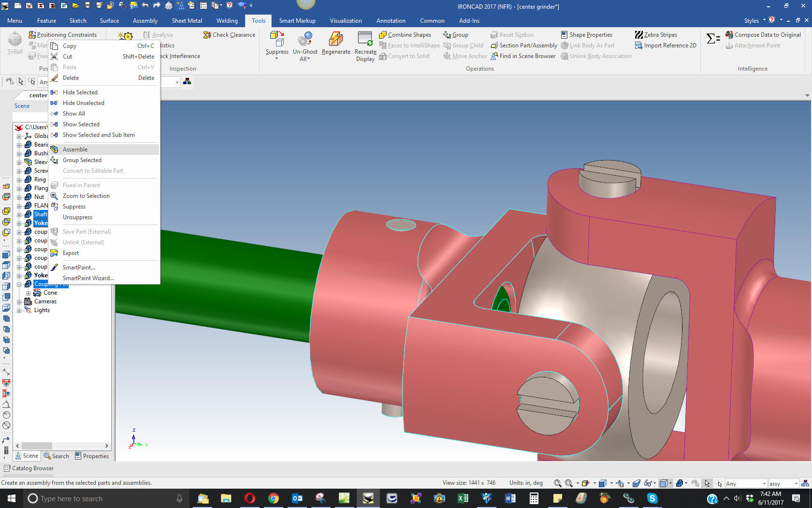Click the Suppress tool icon
Screen dimensions: 812x508
click(x=277, y=39)
